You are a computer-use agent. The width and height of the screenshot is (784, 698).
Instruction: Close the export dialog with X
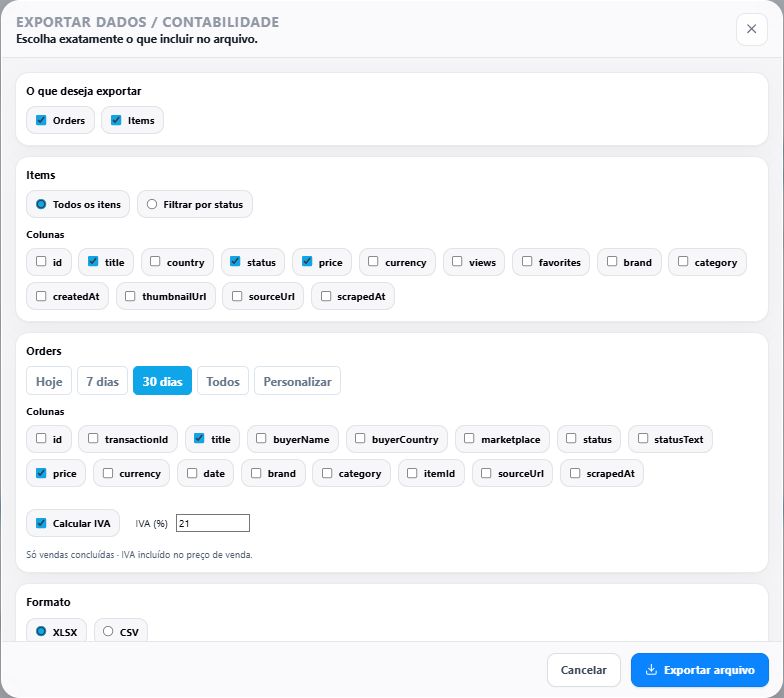[x=751, y=29]
